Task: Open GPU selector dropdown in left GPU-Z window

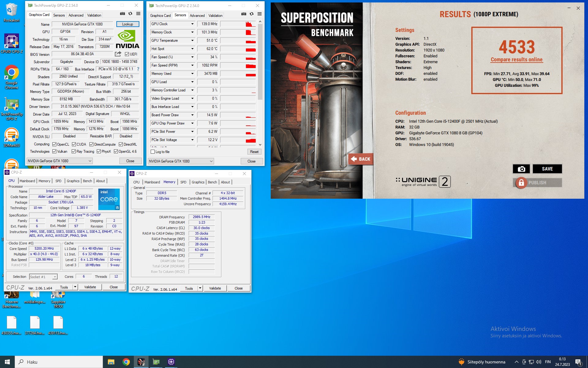Action: coord(59,161)
